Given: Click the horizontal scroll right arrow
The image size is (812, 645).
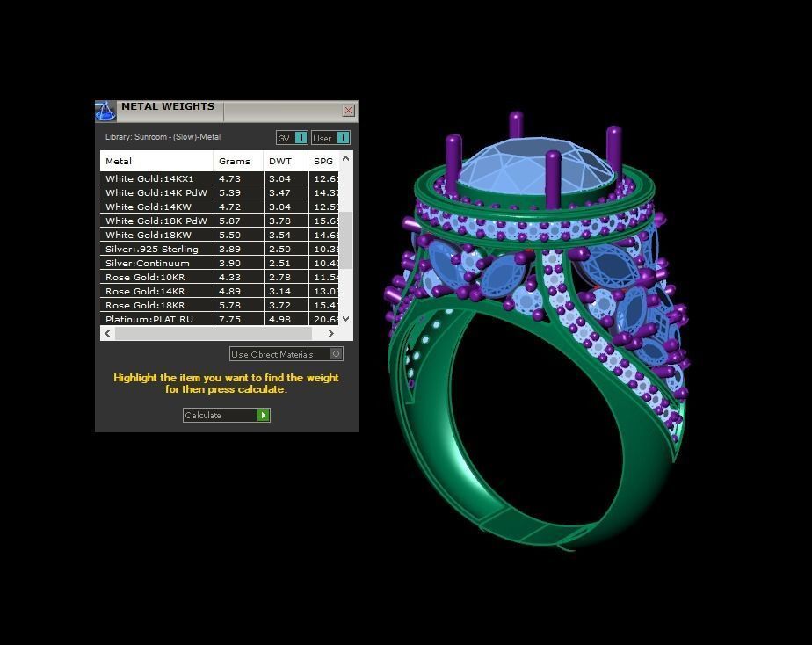Looking at the screenshot, I should [331, 333].
